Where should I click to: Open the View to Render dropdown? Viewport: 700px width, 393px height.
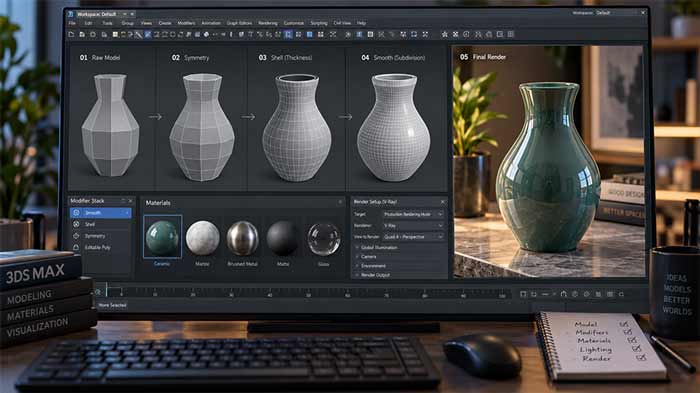[x=413, y=237]
